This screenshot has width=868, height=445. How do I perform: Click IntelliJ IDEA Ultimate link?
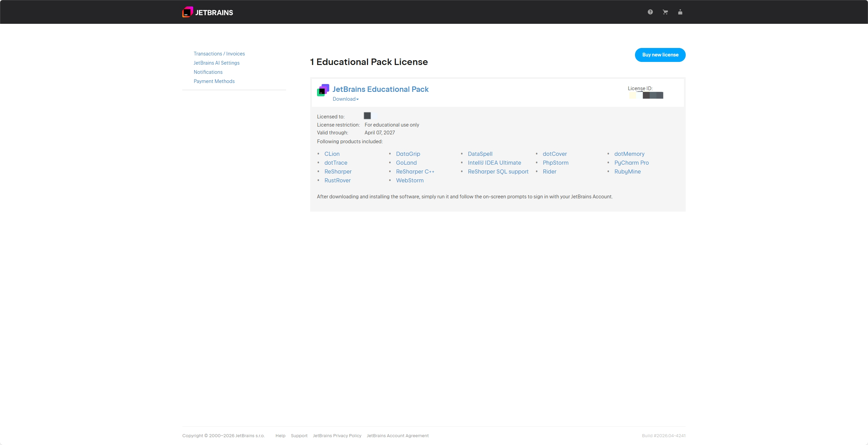tap(494, 163)
